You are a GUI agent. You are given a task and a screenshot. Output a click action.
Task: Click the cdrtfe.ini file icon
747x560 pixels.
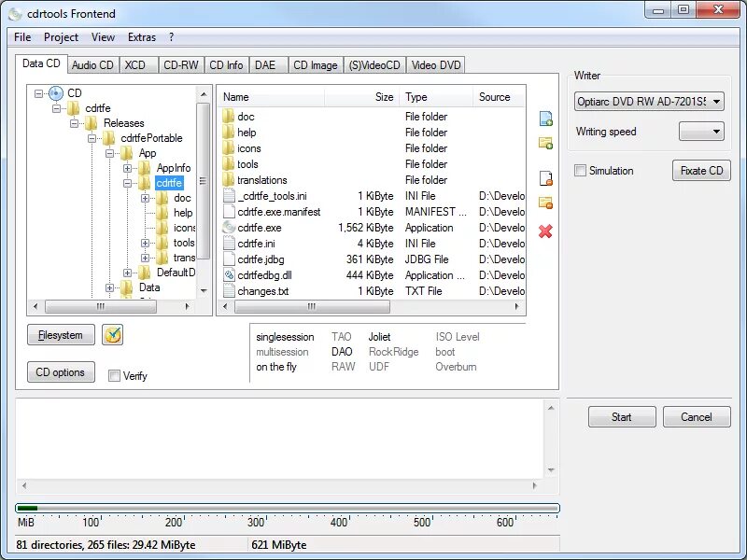pos(229,244)
